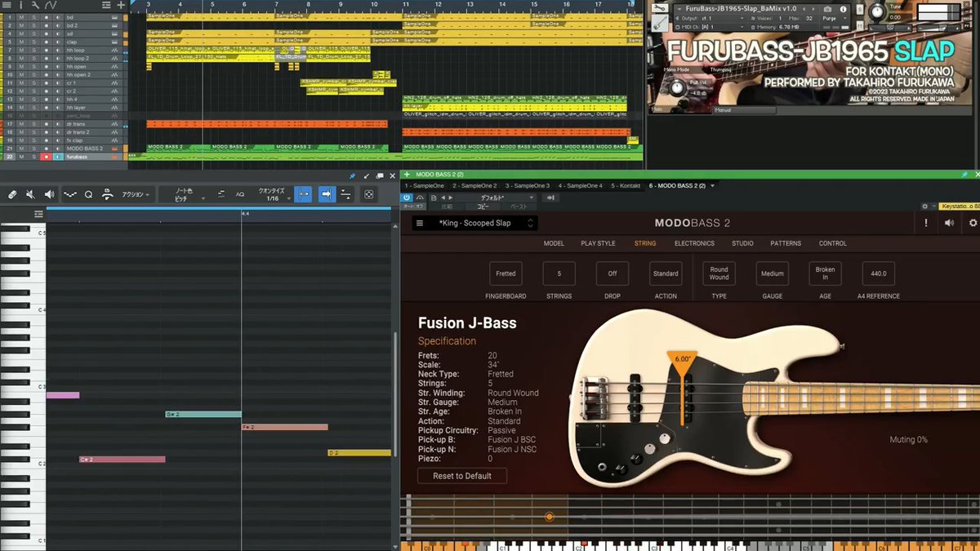
Task: Select the eraser tool in piano editor
Action: 11,194
